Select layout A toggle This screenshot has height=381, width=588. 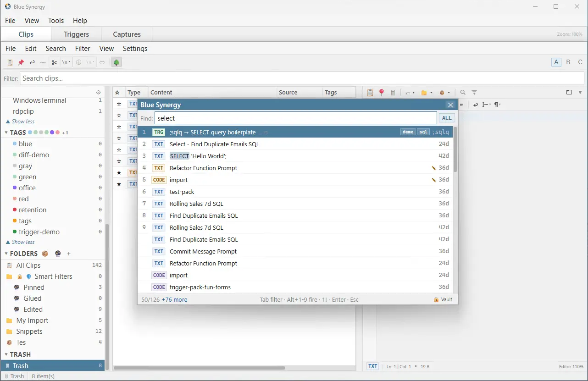[x=556, y=62]
